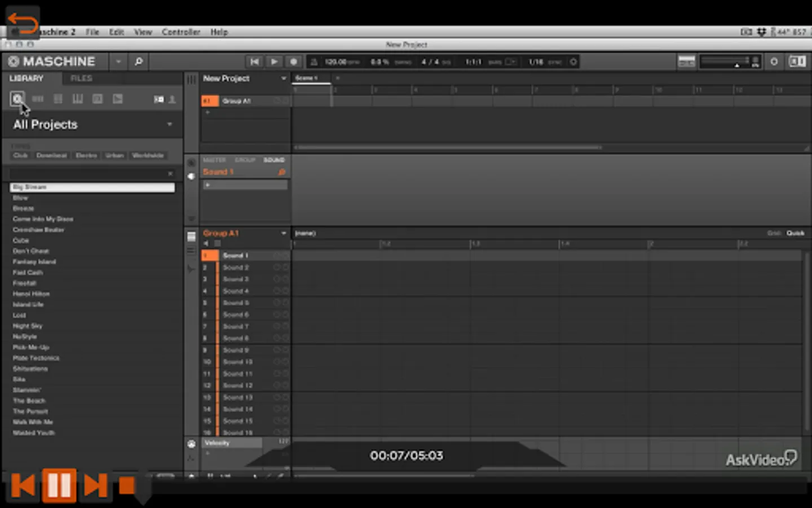Select the Sound 1 slot
The image size is (812, 508).
(245, 256)
